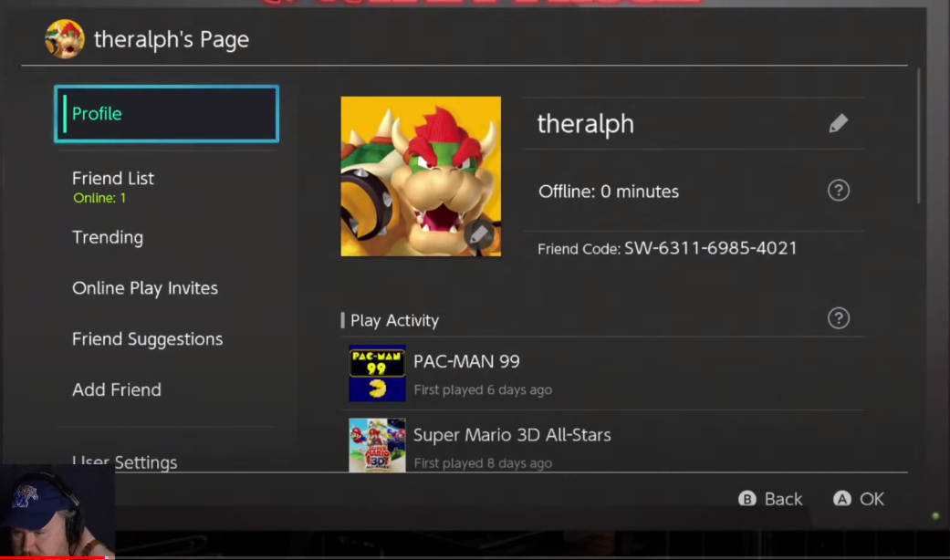Click the Super Mario 3D All-Stars title

[512, 435]
